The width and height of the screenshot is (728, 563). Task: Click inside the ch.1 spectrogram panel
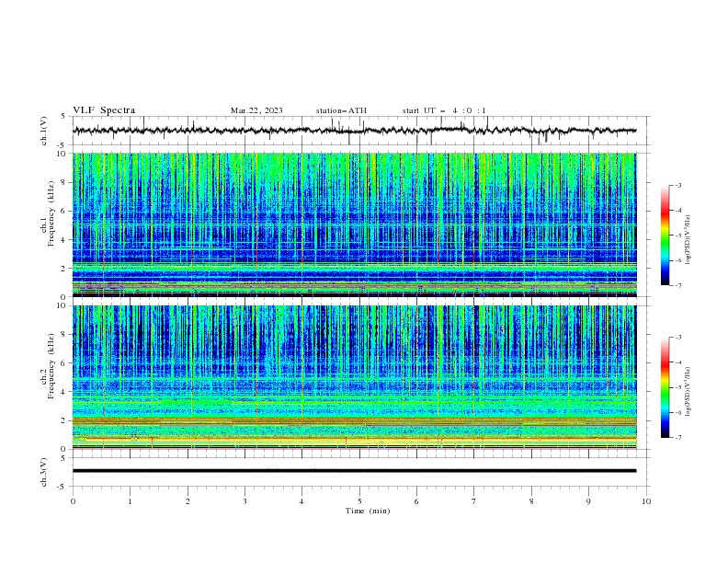tap(355, 224)
